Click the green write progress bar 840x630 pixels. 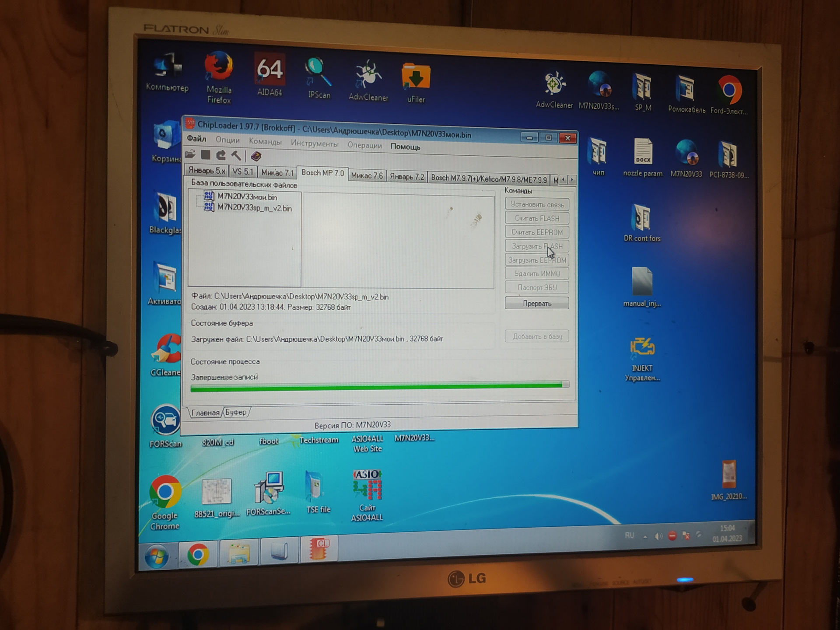click(376, 386)
